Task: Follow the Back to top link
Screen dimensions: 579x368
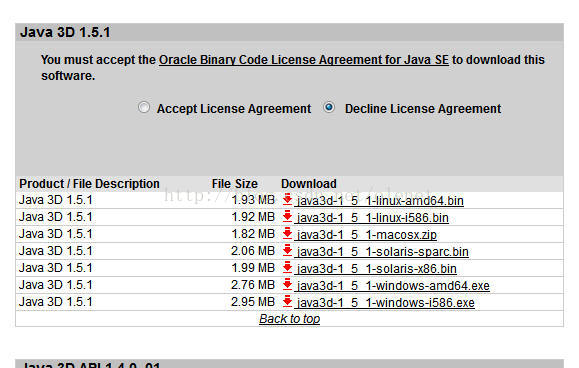Action: point(290,319)
